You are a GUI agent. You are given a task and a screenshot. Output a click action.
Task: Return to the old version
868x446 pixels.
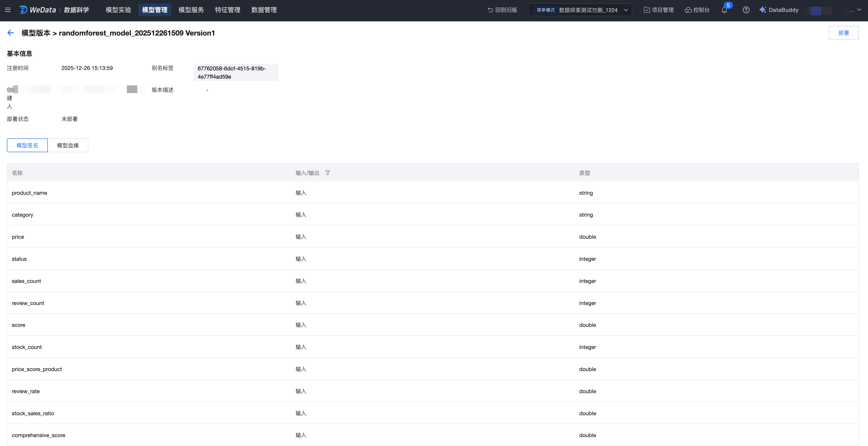pos(502,10)
